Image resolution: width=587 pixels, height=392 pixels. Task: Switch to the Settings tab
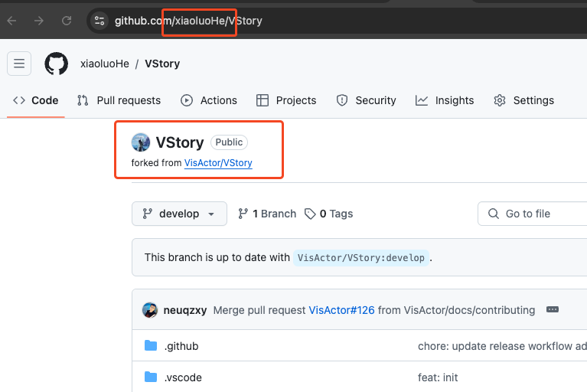[523, 100]
